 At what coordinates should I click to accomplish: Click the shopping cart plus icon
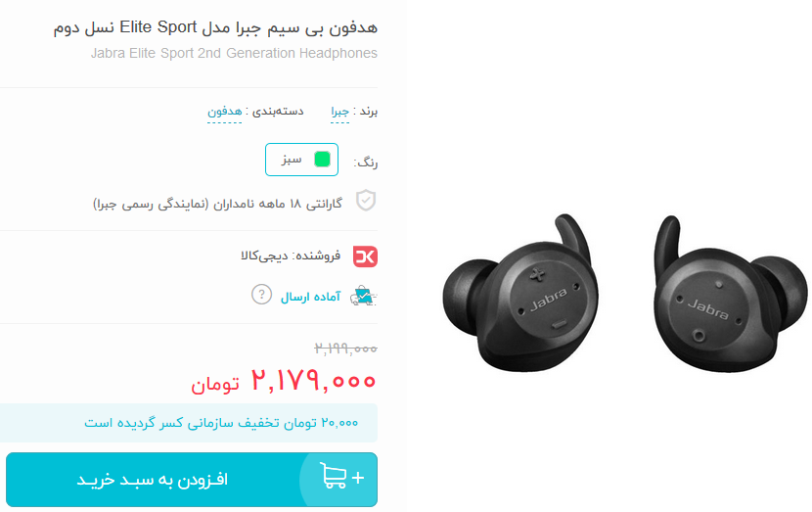point(341,476)
